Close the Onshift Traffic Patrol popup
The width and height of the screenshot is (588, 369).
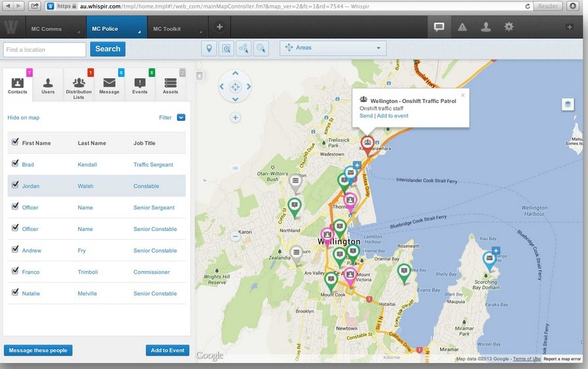[x=463, y=95]
